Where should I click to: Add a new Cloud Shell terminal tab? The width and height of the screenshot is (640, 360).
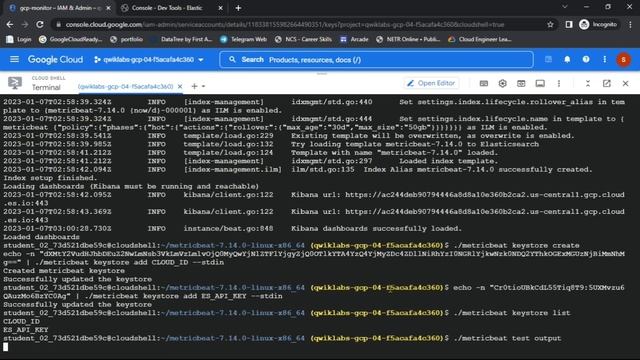[194, 87]
